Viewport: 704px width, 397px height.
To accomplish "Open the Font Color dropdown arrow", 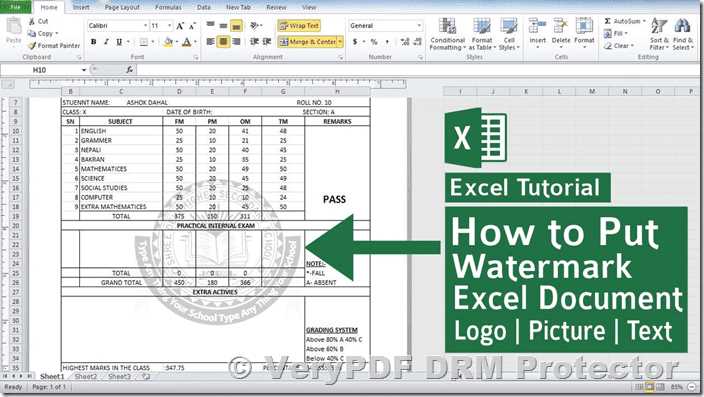I will 195,42.
